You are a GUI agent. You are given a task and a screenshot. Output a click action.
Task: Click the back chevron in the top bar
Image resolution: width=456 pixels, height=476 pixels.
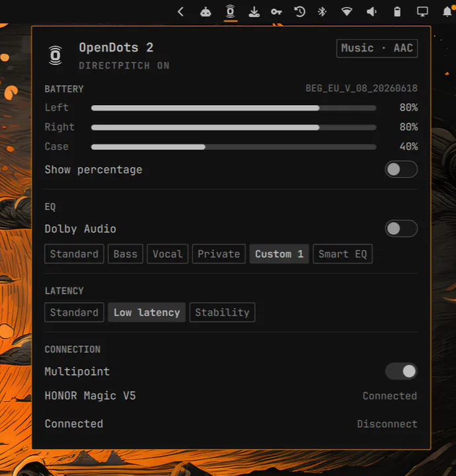tap(181, 12)
